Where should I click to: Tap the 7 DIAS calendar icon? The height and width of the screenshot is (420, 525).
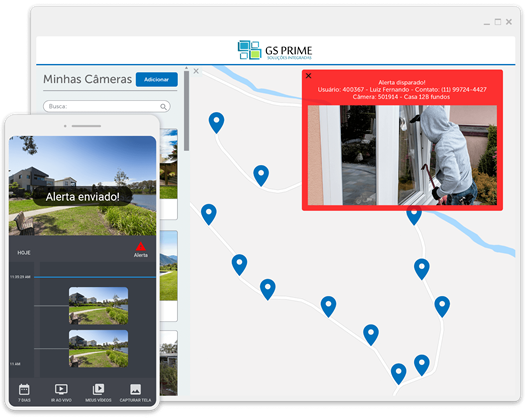[24, 390]
